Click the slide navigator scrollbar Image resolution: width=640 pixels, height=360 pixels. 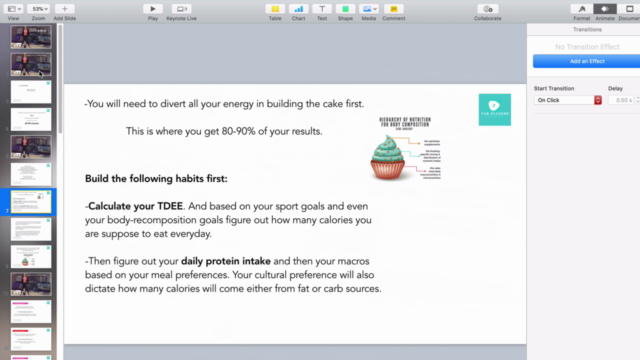click(60, 78)
